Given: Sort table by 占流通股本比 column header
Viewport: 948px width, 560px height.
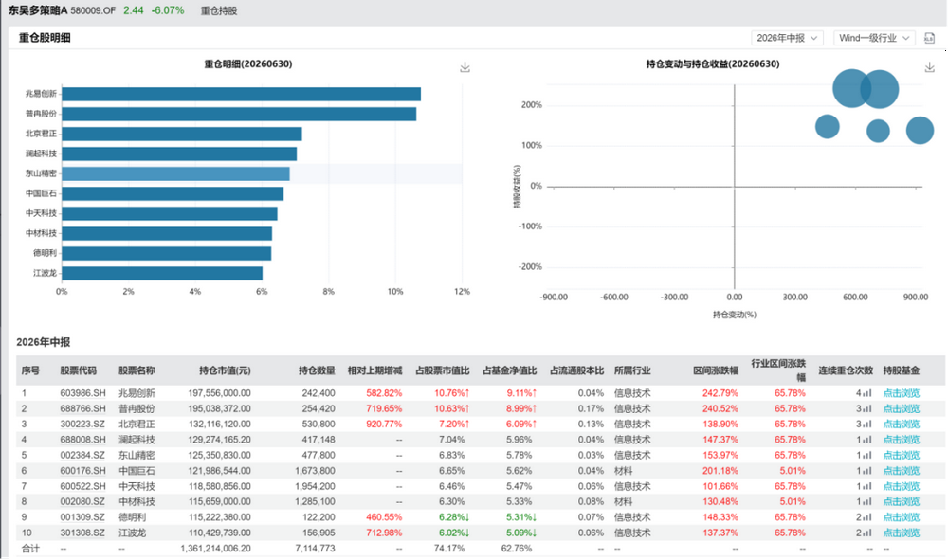Looking at the screenshot, I should pyautogui.click(x=576, y=370).
